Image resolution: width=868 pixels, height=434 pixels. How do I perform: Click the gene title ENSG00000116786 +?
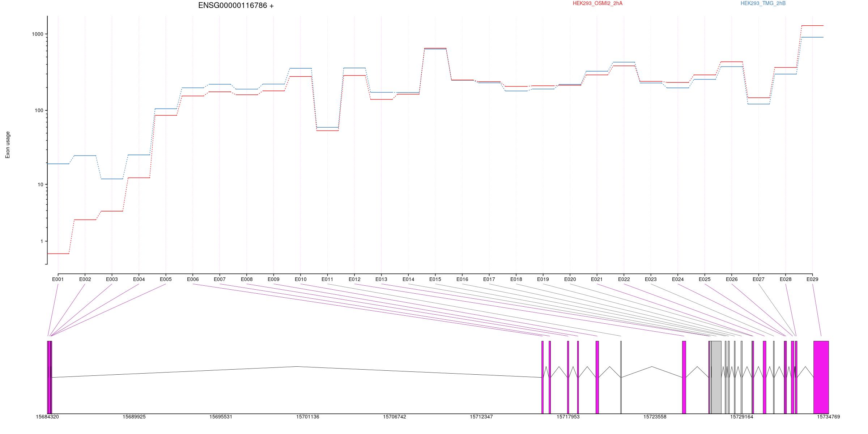(236, 5)
